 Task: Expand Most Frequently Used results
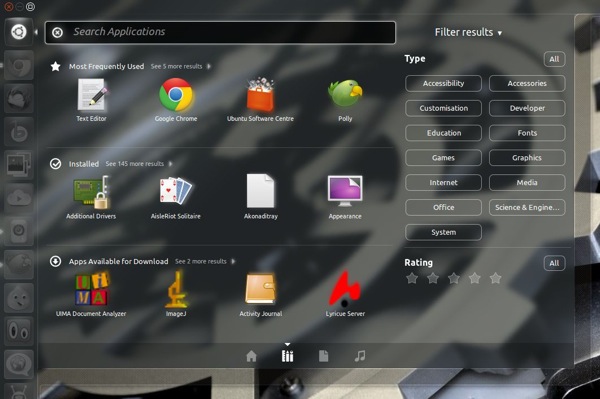180,66
